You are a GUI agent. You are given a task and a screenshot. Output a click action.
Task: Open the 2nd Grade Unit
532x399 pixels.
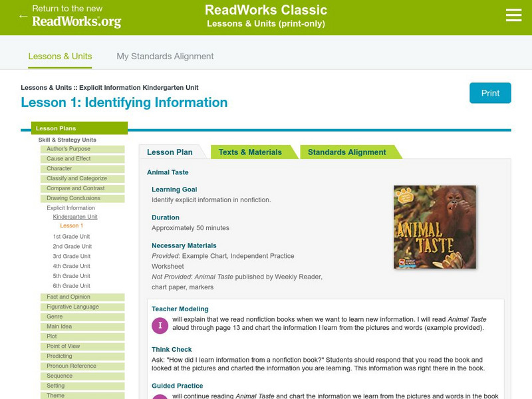(x=72, y=246)
